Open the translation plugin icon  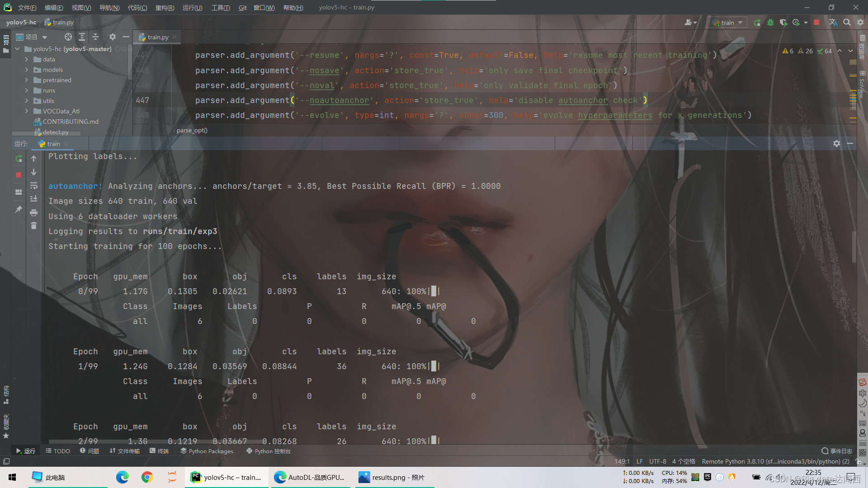click(833, 23)
